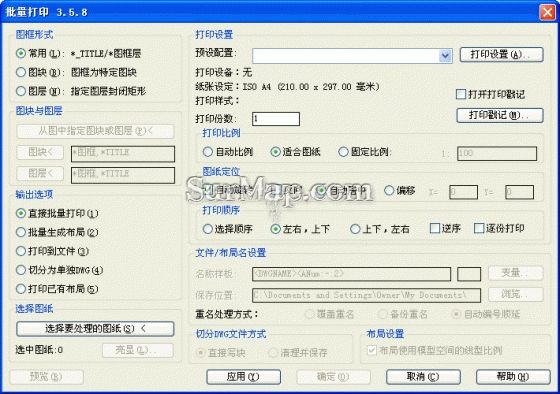The image size is (560, 394).
Task: Click the Y= offset input field
Action: pyautogui.click(x=519, y=192)
